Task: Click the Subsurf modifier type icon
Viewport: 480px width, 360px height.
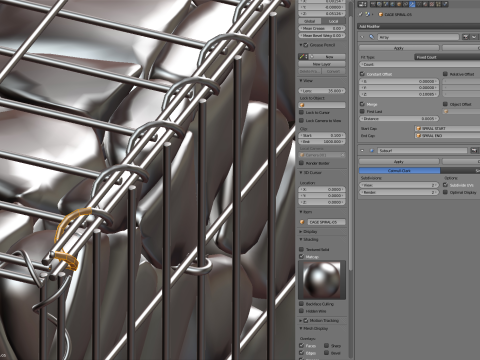Action: tap(372, 151)
